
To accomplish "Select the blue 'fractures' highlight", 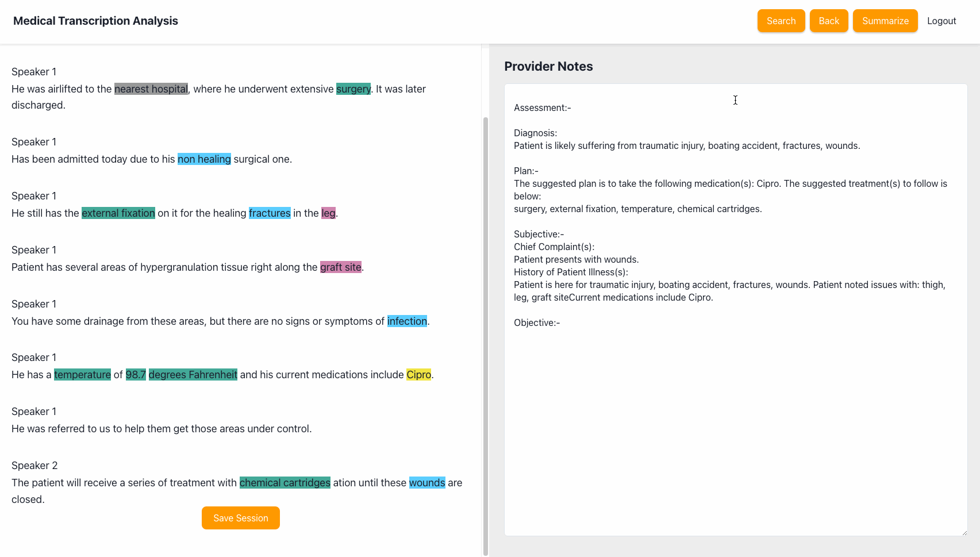I will click(x=270, y=213).
